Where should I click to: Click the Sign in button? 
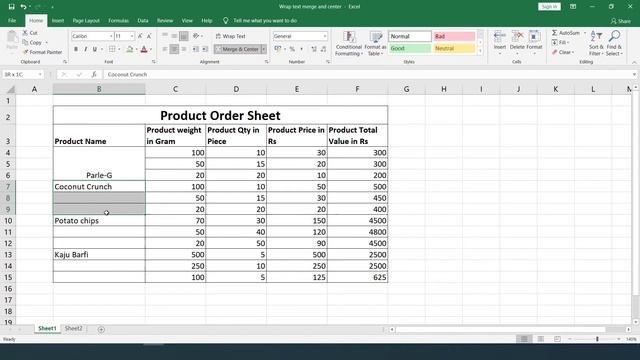point(549,7)
